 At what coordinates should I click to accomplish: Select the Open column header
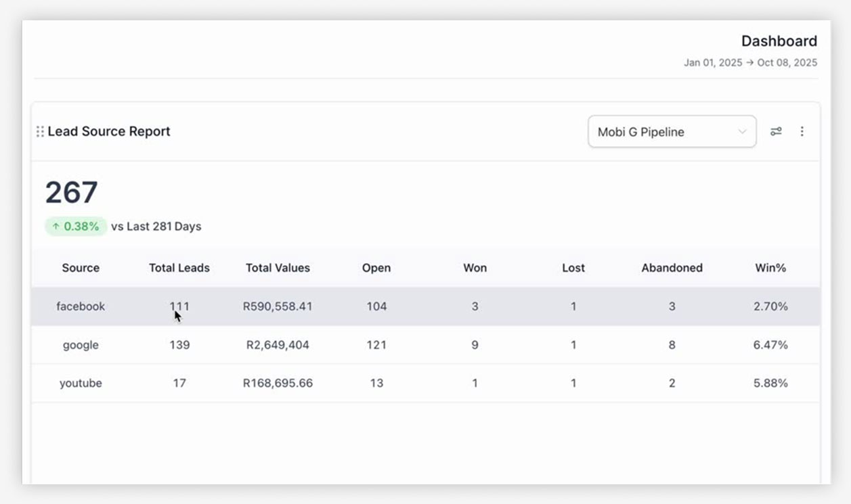pyautogui.click(x=376, y=268)
